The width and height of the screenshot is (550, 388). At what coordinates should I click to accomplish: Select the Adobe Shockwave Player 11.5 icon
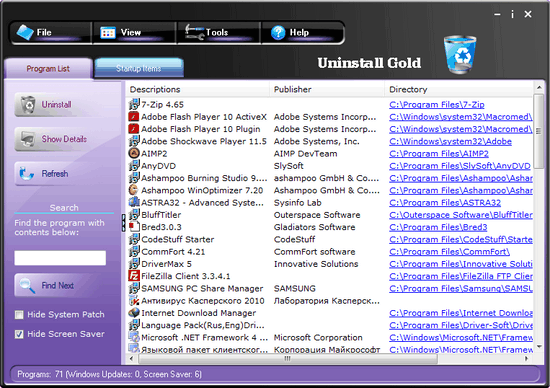[134, 141]
